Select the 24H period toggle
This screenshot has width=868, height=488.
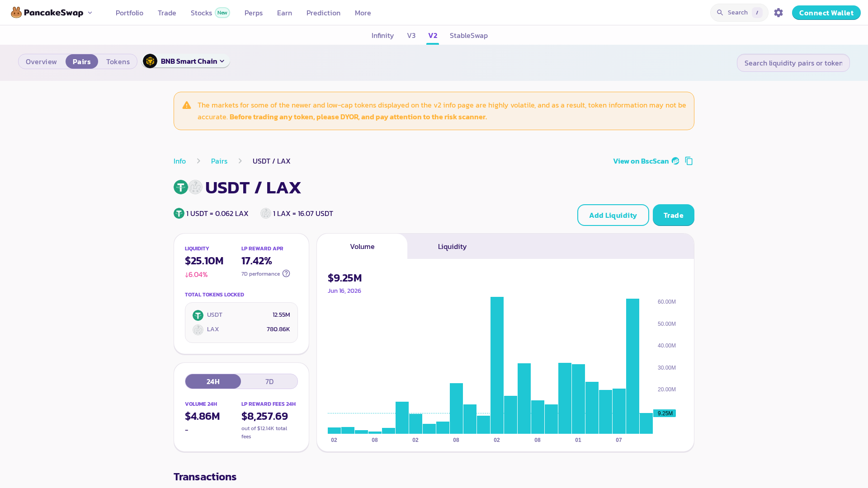[x=213, y=381]
